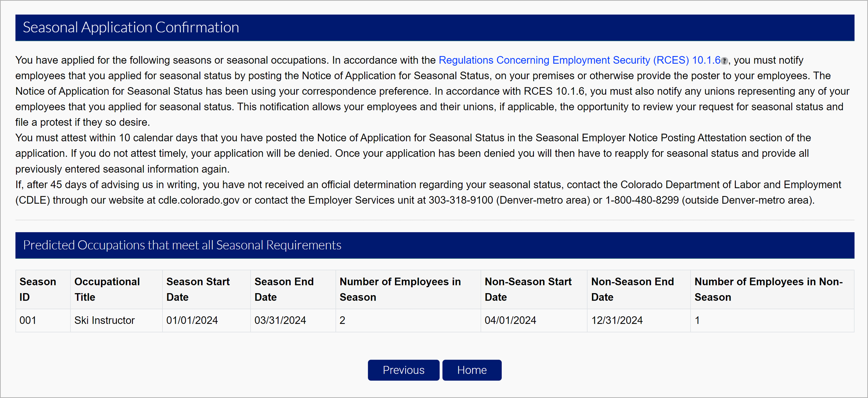Click the Non-Season End Date header

[x=632, y=289]
